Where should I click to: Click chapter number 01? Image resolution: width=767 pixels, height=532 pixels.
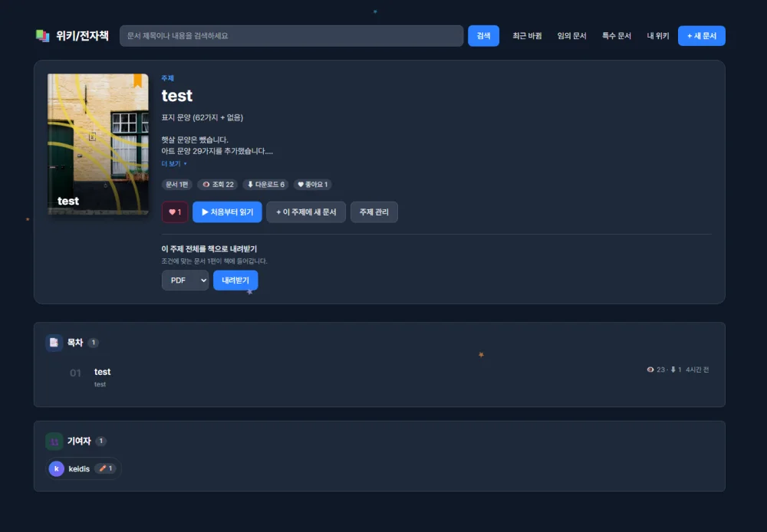75,373
